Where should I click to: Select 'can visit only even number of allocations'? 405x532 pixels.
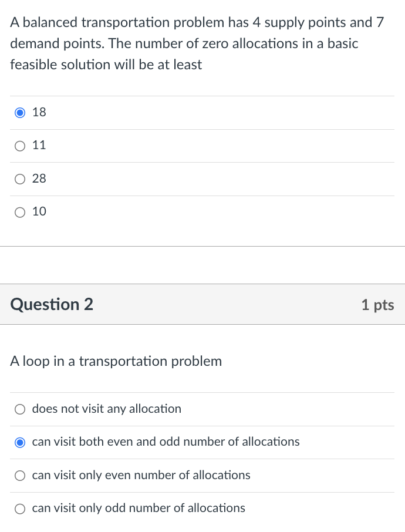[x=140, y=475]
